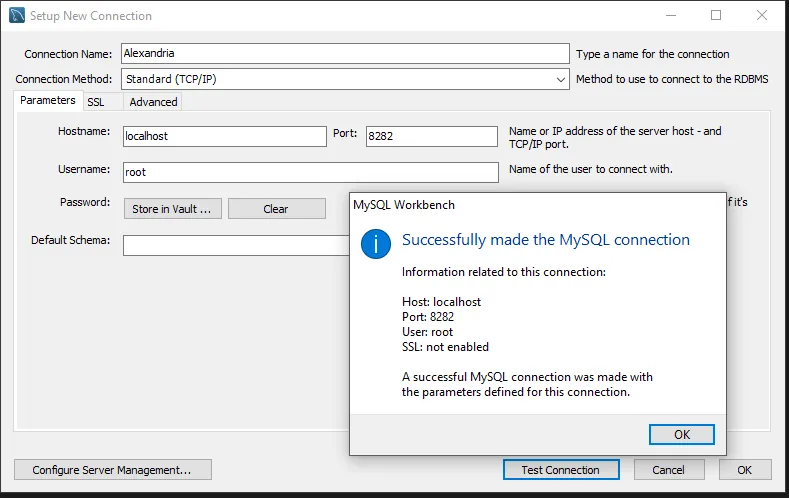Click the 'User: root' line

coord(427,332)
